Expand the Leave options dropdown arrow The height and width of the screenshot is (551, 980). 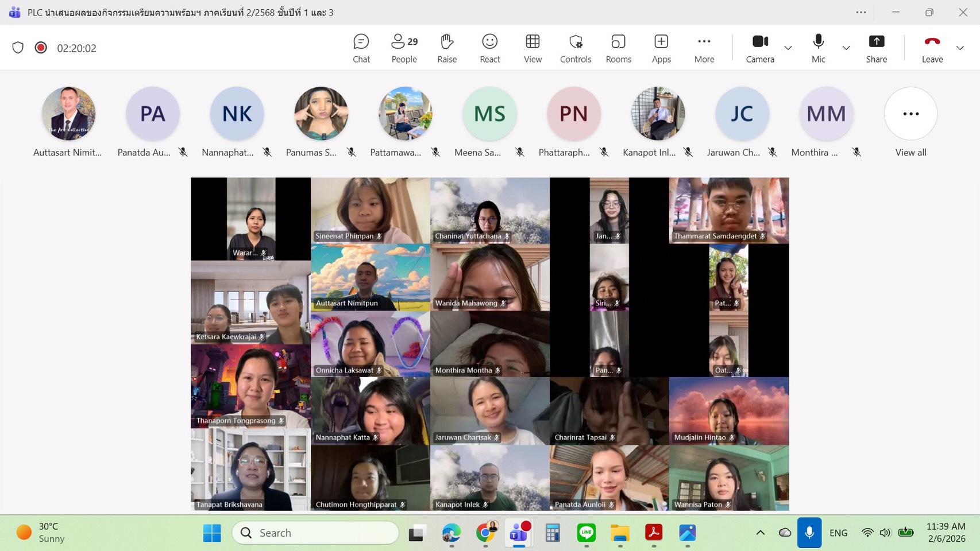pos(960,48)
